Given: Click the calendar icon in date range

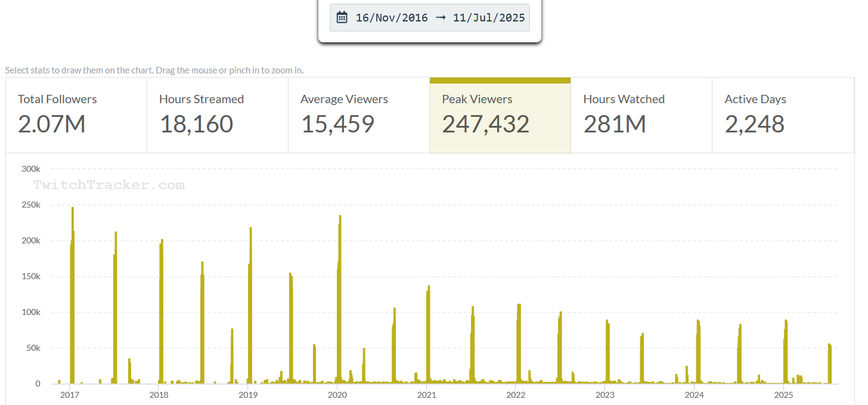Looking at the screenshot, I should pyautogui.click(x=342, y=17).
